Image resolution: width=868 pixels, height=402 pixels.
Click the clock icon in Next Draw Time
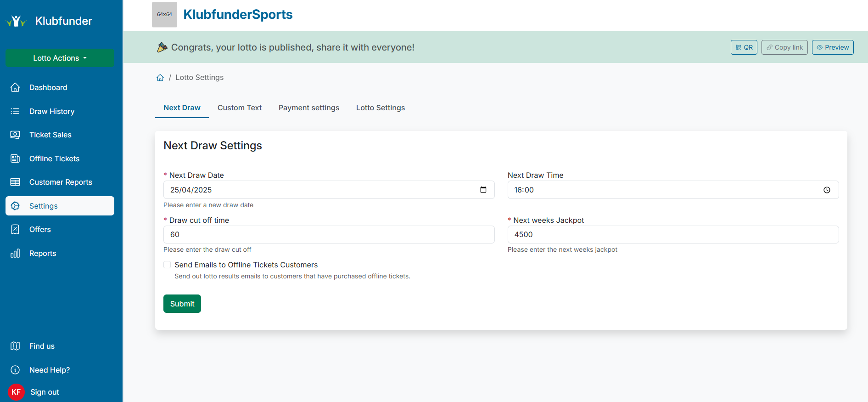[x=826, y=190]
